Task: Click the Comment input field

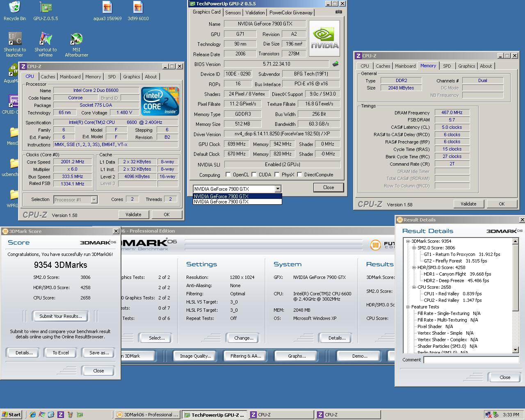Action: 471,360
